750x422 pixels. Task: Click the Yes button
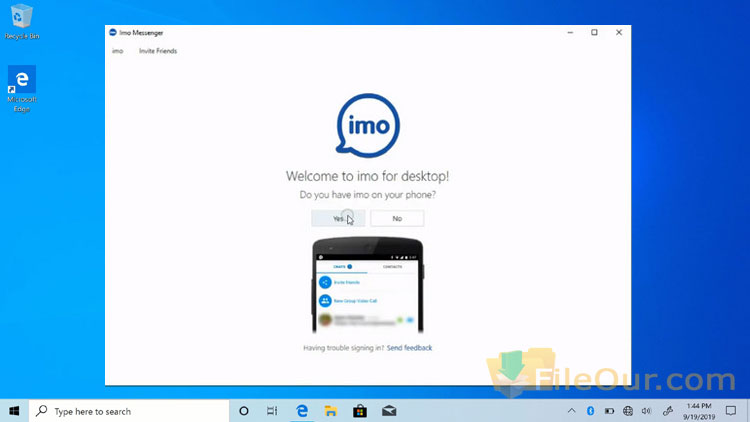click(x=338, y=218)
